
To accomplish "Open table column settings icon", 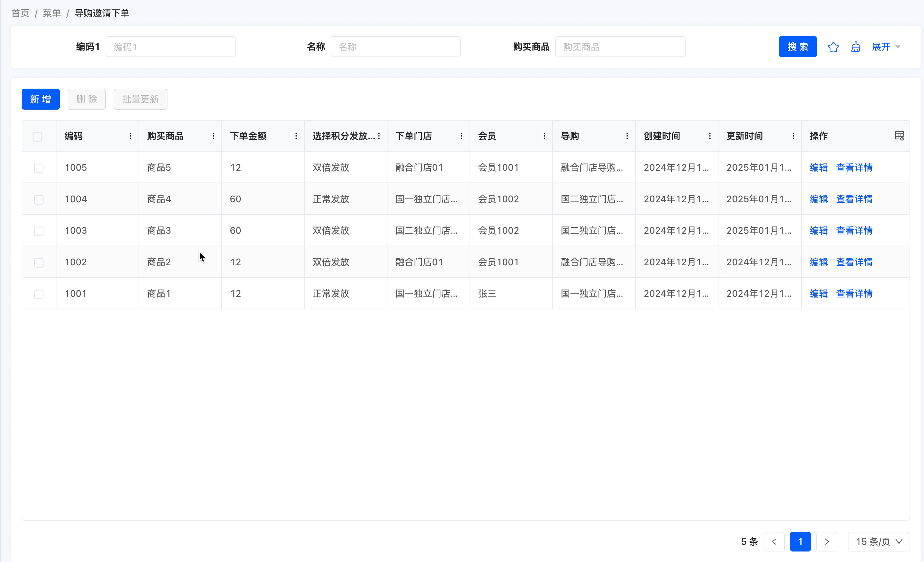I will [899, 136].
